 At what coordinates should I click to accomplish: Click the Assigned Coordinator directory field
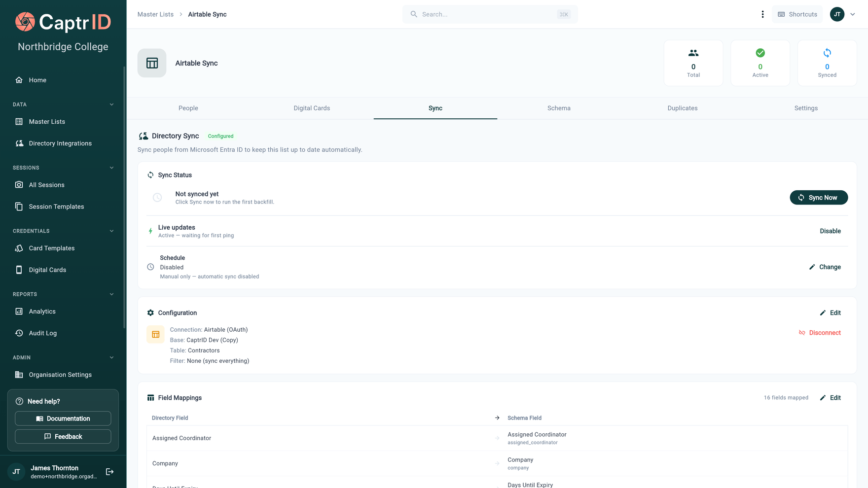pos(181,438)
